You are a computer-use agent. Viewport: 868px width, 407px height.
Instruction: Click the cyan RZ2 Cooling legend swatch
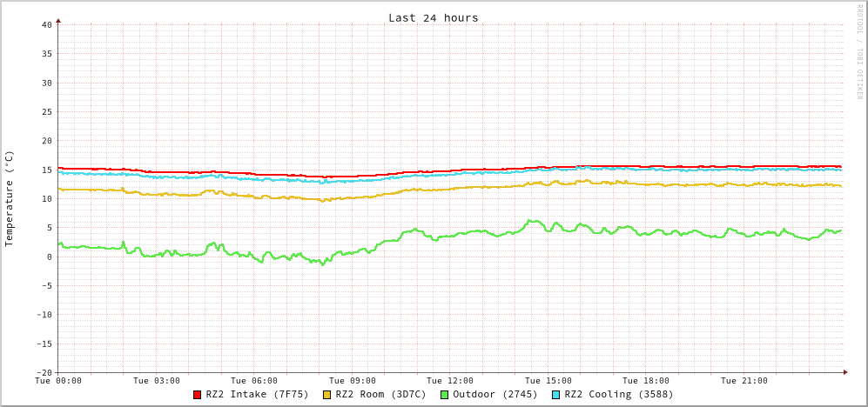pyautogui.click(x=556, y=395)
